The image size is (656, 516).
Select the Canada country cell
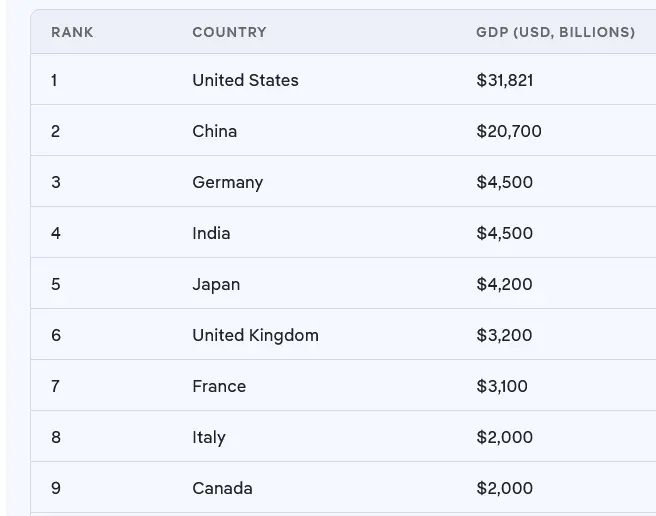coord(222,488)
